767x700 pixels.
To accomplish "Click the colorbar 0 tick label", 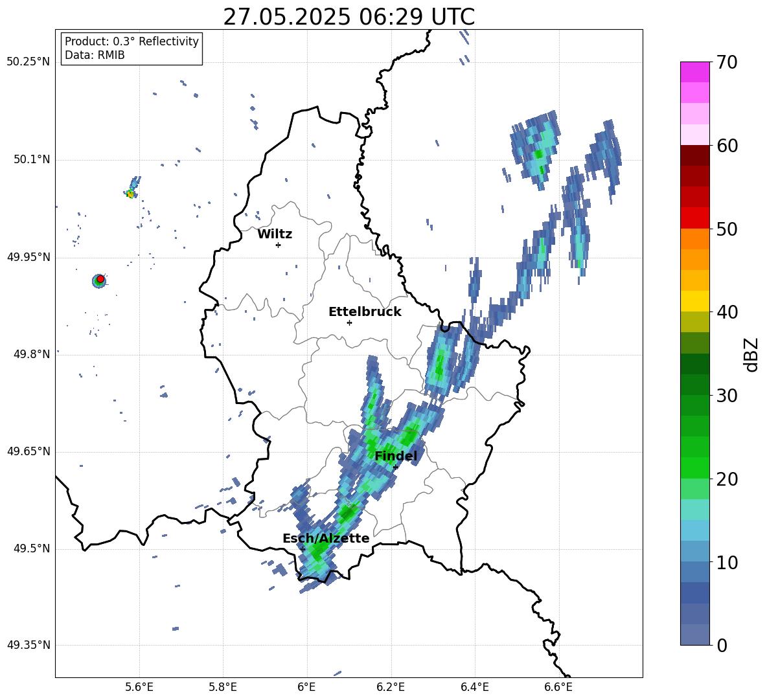I will [722, 645].
